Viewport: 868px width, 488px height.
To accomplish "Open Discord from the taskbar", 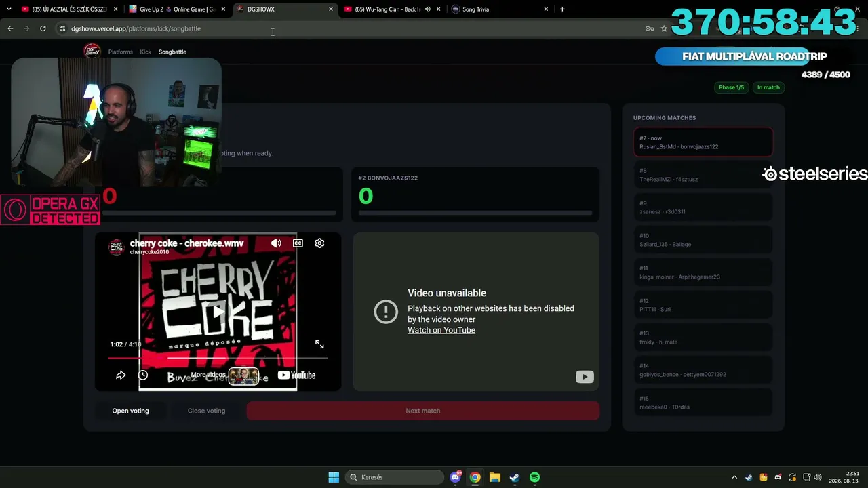I will coord(456,477).
